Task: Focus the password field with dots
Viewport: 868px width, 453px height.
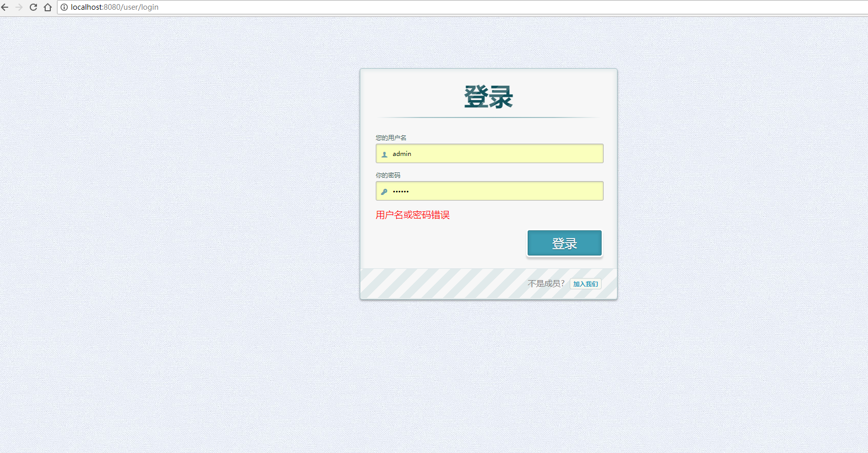Action: coord(489,191)
